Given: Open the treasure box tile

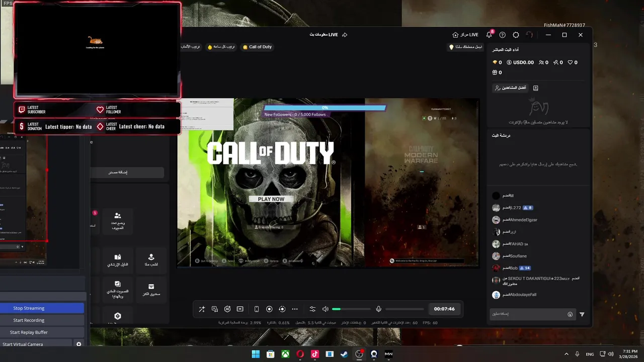Looking at the screenshot, I should tap(151, 290).
